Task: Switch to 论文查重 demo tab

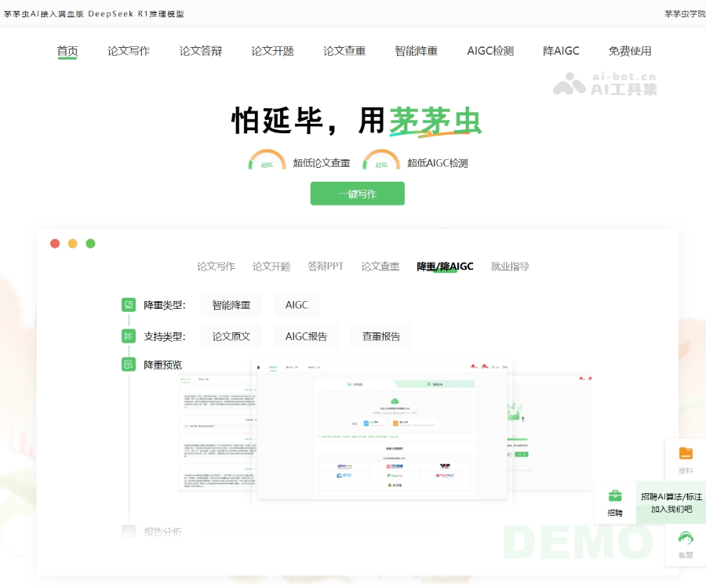Action: click(380, 267)
